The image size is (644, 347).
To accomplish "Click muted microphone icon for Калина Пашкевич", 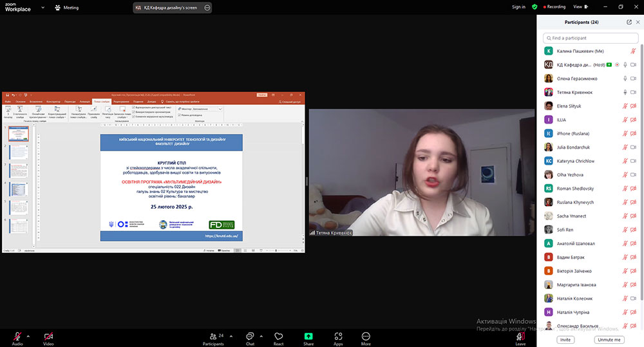I will (633, 52).
